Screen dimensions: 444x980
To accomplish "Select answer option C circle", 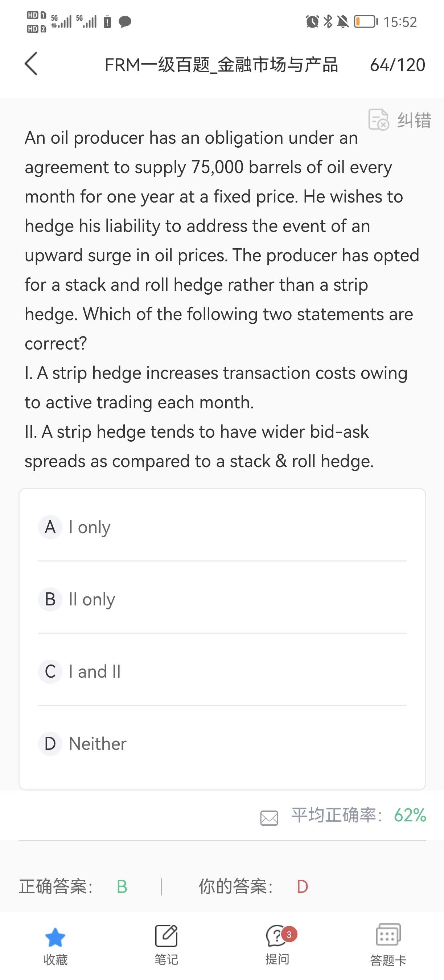I will pos(50,672).
